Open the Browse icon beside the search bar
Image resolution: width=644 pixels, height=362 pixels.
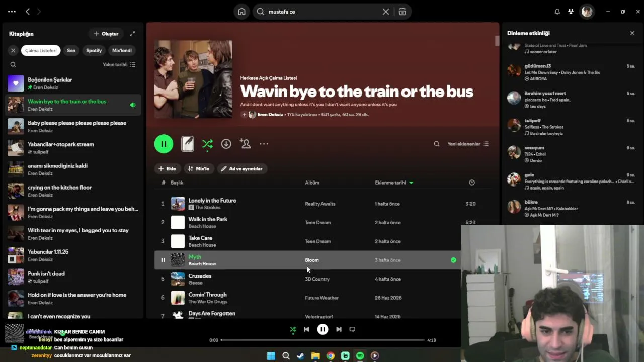(x=403, y=12)
